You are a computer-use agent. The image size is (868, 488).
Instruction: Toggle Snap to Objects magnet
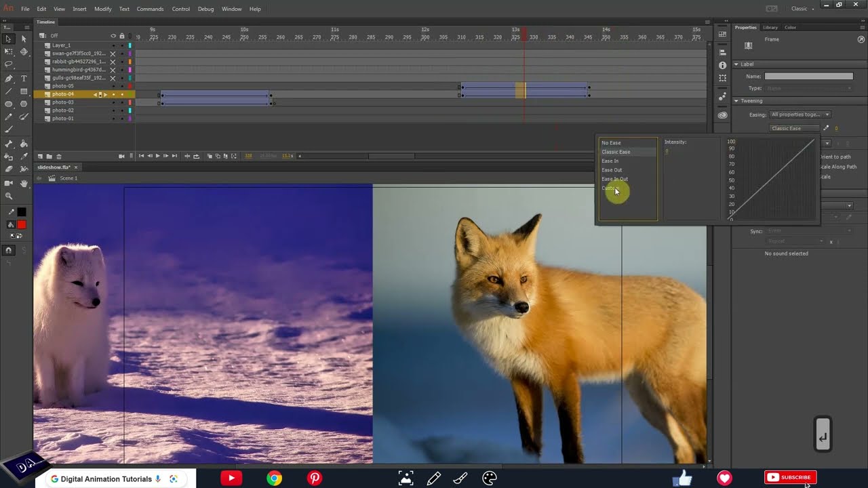pyautogui.click(x=9, y=250)
